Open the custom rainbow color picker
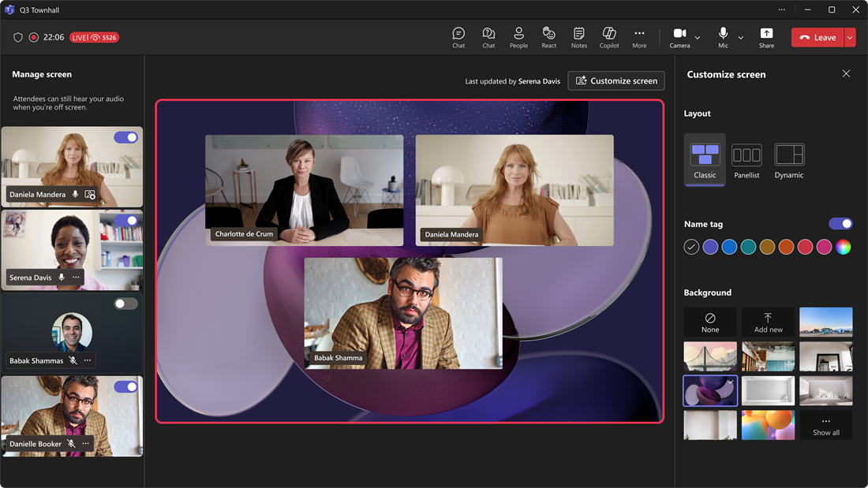Viewport: 868px width, 488px height. pyautogui.click(x=843, y=247)
